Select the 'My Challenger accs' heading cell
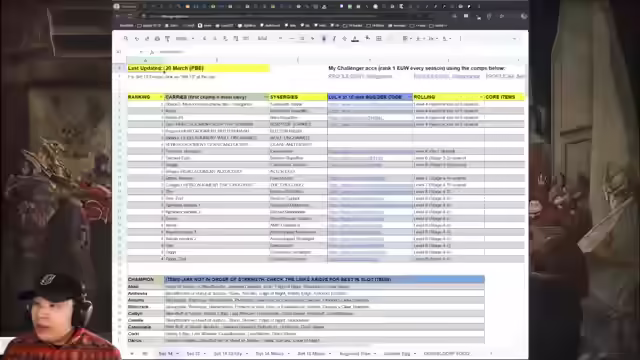The width and height of the screenshot is (640, 360). pos(417,68)
